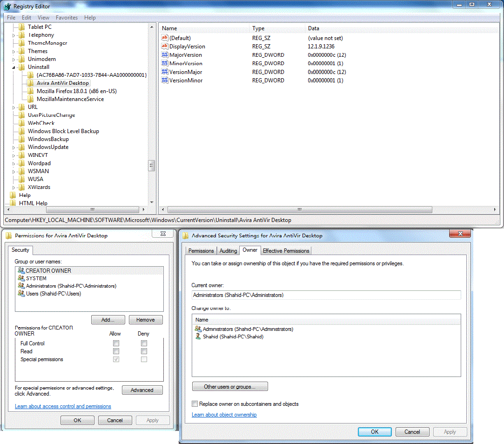Viewport: 504px width, 444px height.
Task: Open the File menu
Action: point(11,18)
